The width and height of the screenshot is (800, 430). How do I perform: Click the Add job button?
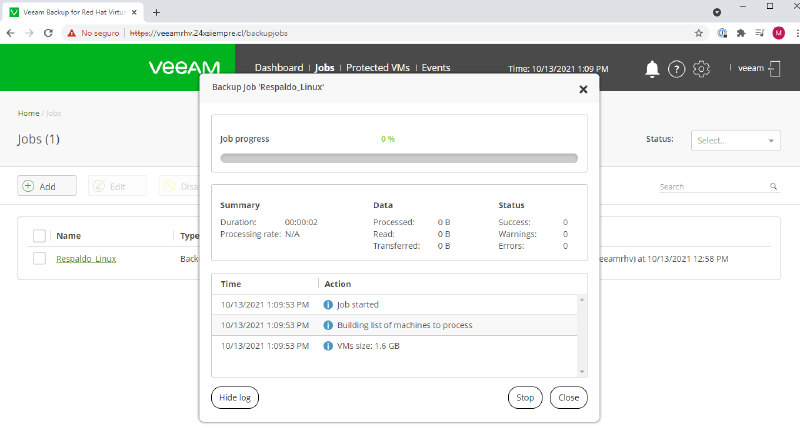pyautogui.click(x=47, y=186)
